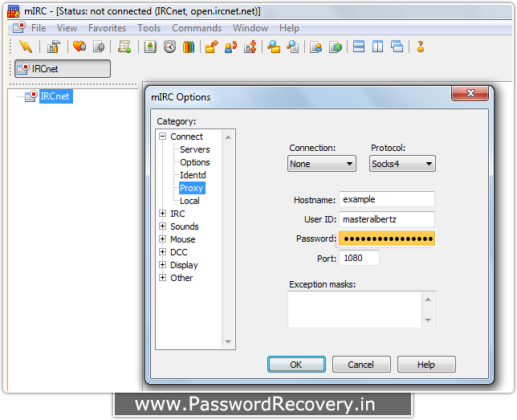Click Help in mIRC Options
Screen dimensions: 517x420
(x=426, y=365)
